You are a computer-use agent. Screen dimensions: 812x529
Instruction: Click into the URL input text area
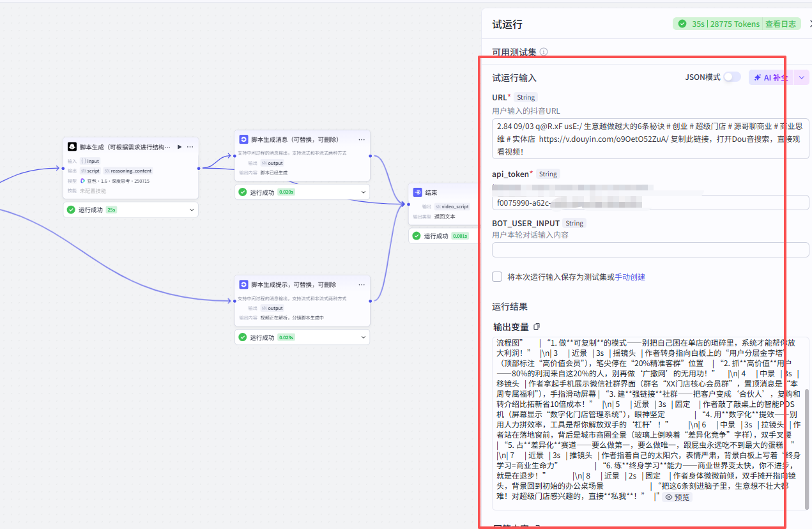point(650,139)
